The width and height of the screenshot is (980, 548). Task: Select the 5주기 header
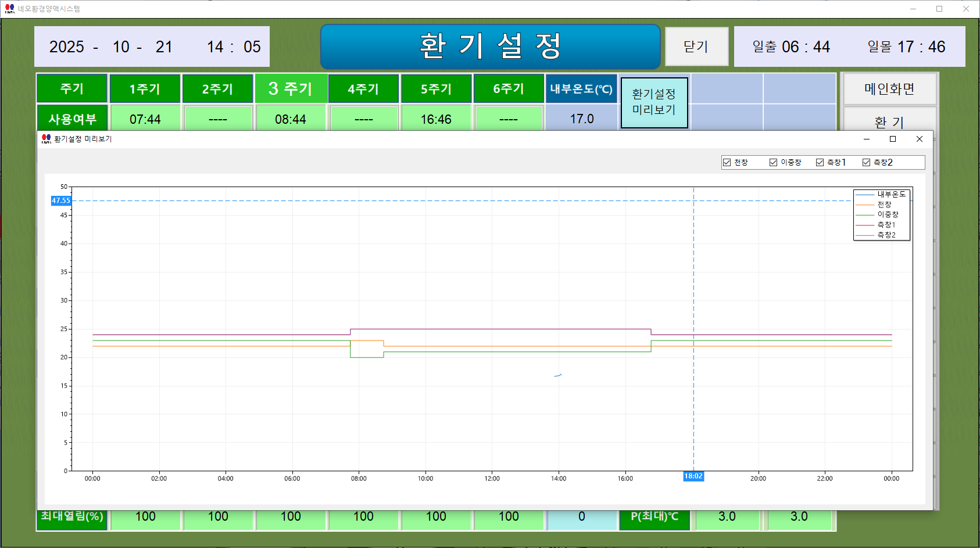pos(436,89)
